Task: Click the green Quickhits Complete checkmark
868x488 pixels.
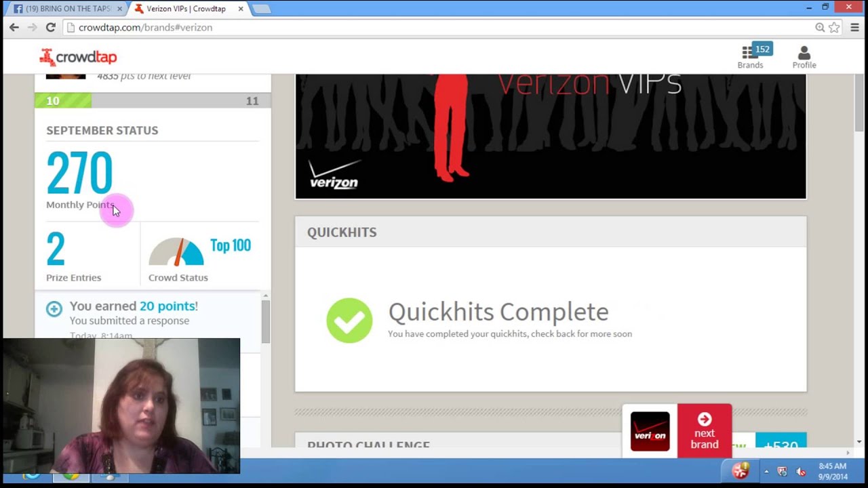Action: coord(349,321)
